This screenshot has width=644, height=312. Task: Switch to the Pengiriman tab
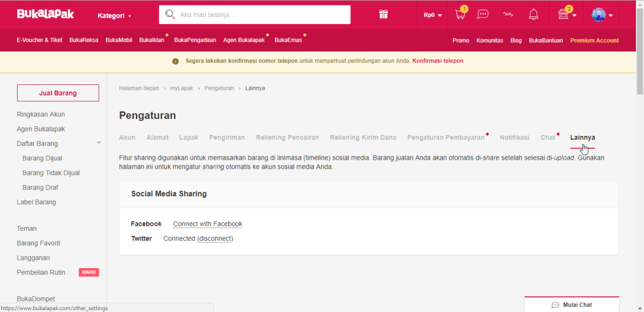(227, 138)
